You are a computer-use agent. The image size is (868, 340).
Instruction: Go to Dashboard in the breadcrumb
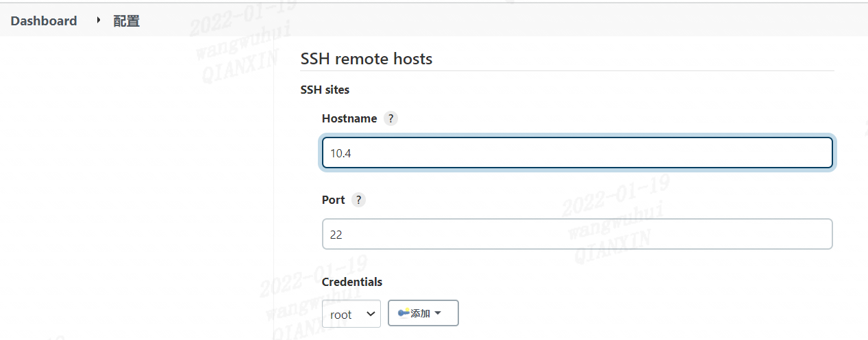44,21
